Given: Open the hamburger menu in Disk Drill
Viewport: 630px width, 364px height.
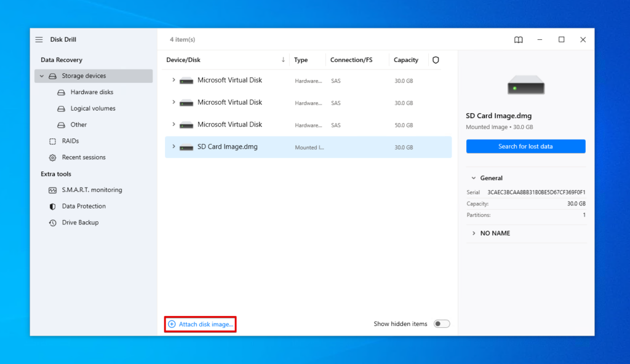Looking at the screenshot, I should pos(39,39).
